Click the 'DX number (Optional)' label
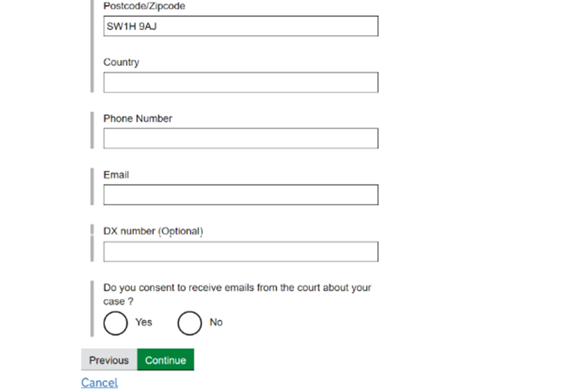The width and height of the screenshot is (588, 392). [x=153, y=232]
